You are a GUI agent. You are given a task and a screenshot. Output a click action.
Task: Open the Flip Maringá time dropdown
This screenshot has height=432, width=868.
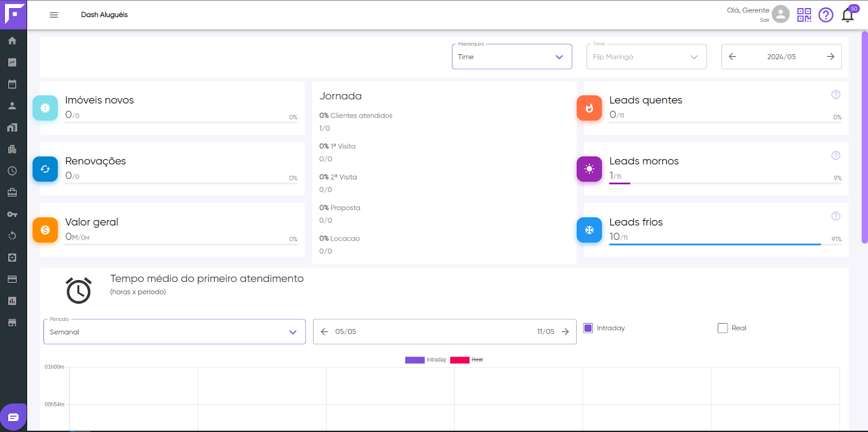[647, 56]
